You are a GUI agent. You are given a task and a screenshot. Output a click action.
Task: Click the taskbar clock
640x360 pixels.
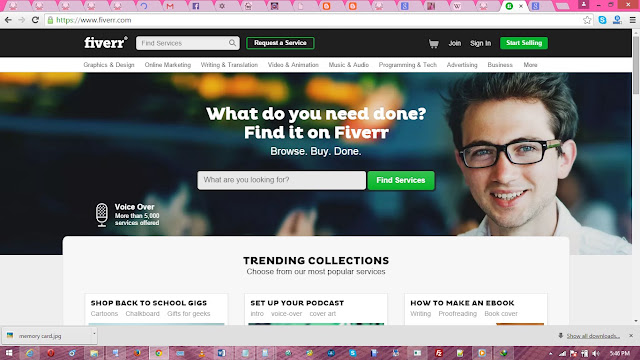(x=620, y=353)
